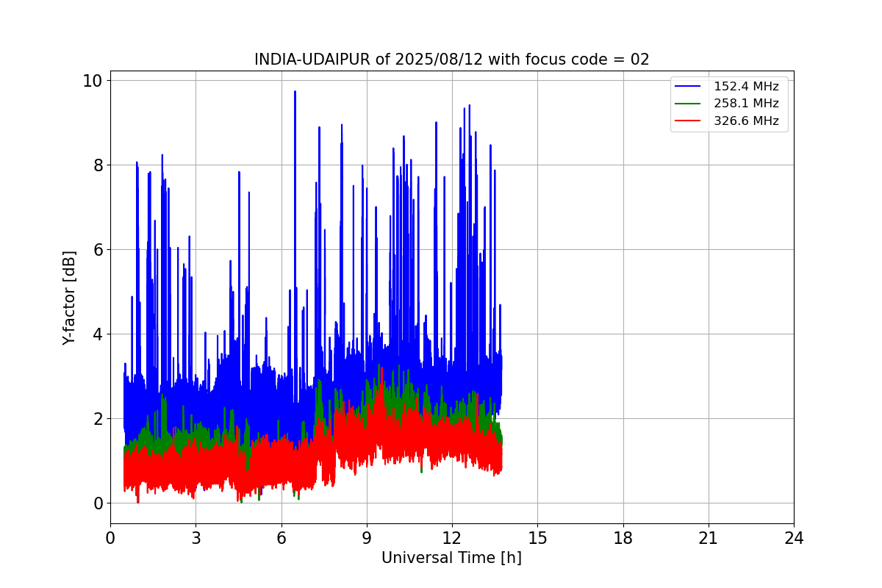Click x-axis tick label 15
This screenshot has height=588, width=882.
tap(537, 539)
